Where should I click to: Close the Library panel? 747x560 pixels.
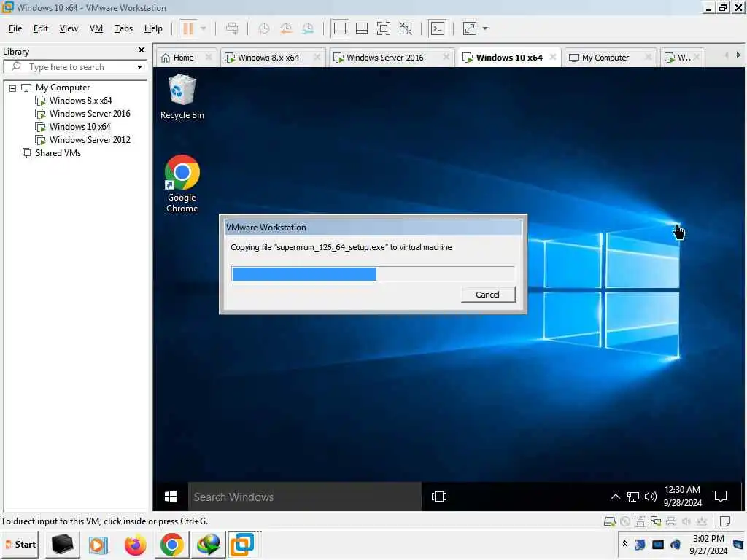click(142, 50)
